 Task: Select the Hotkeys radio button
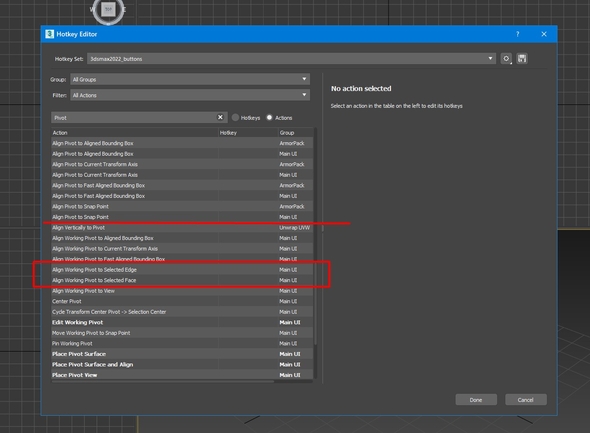tap(236, 118)
